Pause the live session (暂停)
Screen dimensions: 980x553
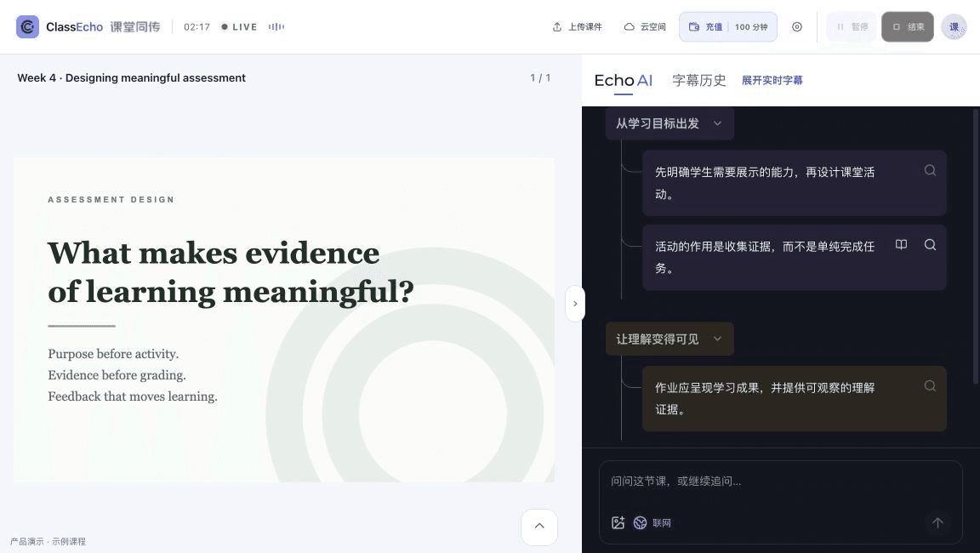852,27
